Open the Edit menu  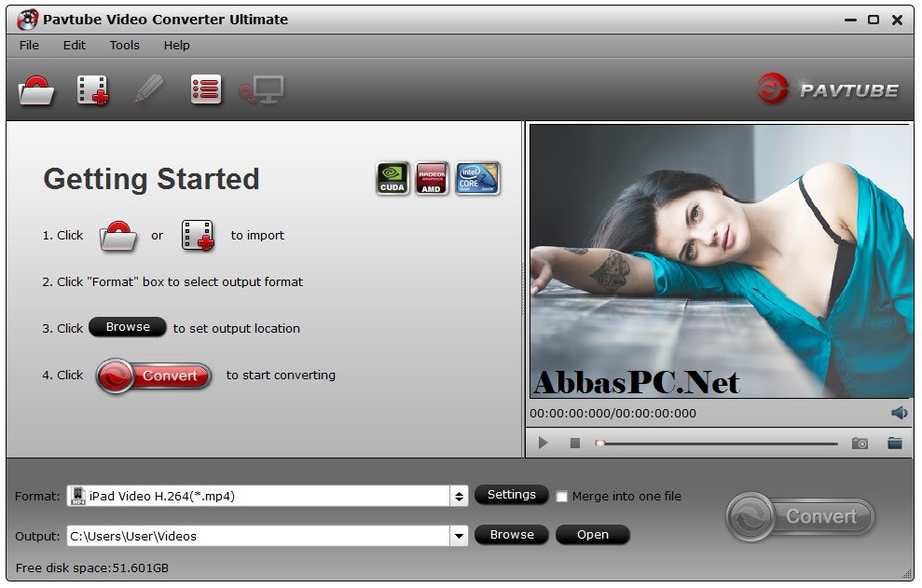74,46
